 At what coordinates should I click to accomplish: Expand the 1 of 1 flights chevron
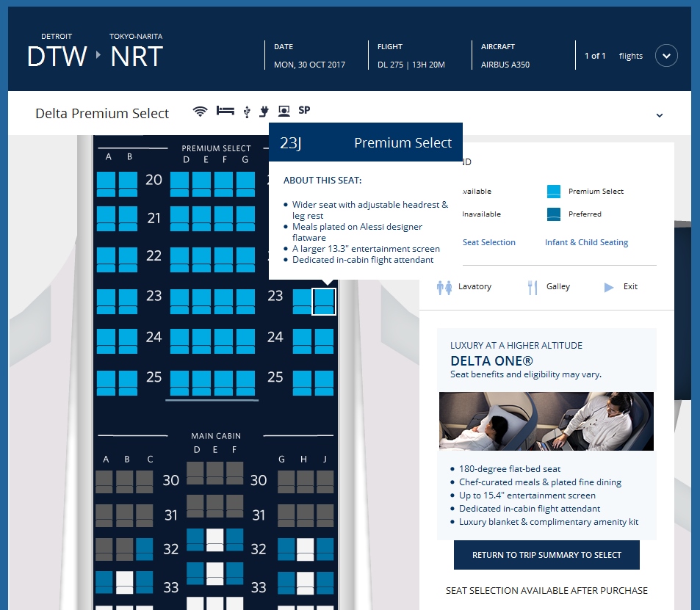click(x=666, y=55)
